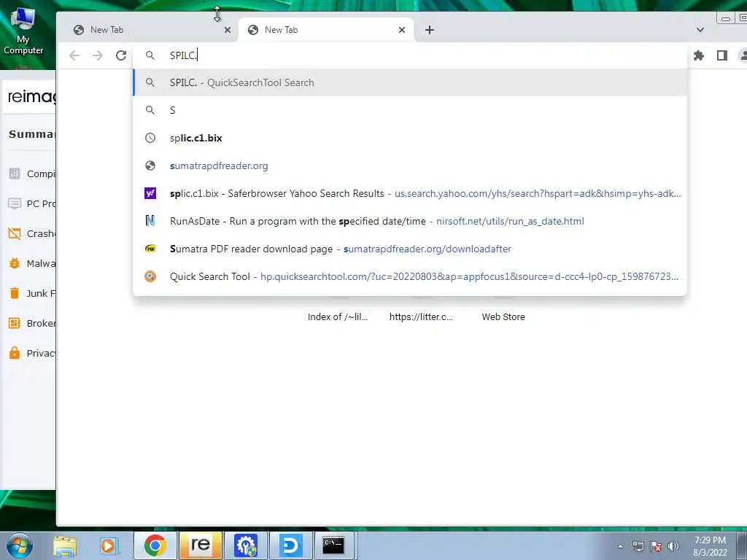Open Compi... item in Reimage sidebar
This screenshot has width=747, height=560.
[x=31, y=174]
